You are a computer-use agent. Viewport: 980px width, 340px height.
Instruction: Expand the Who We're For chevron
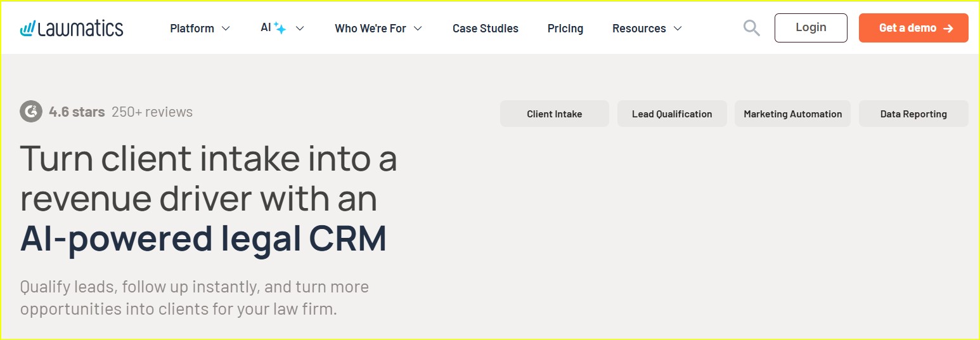pos(418,29)
